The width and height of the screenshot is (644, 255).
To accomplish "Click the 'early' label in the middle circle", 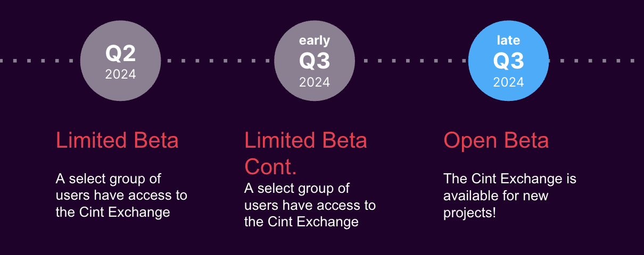I will point(315,40).
